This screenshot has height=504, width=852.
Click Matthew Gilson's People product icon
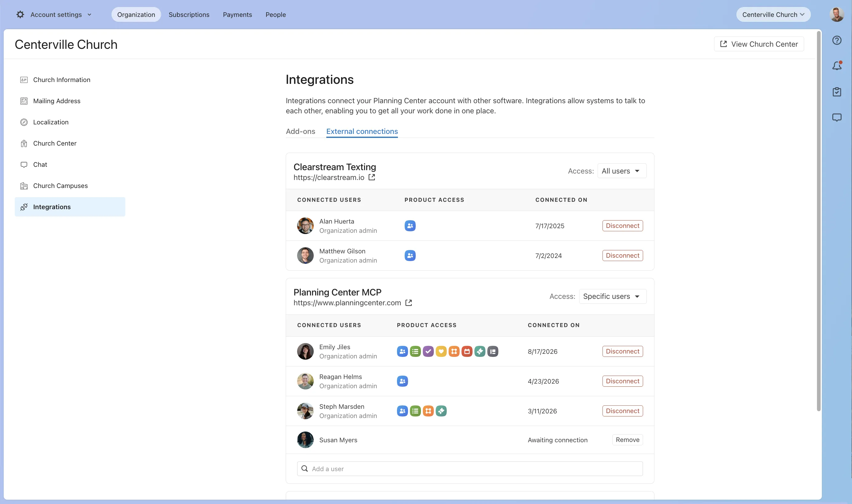(410, 256)
